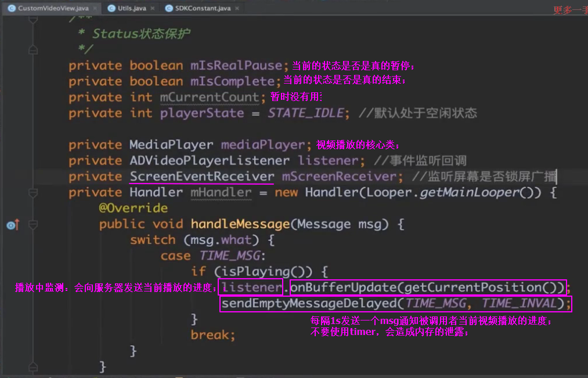Click the class icon on Utils.java tab
This screenshot has width=588, height=378.
tap(111, 8)
